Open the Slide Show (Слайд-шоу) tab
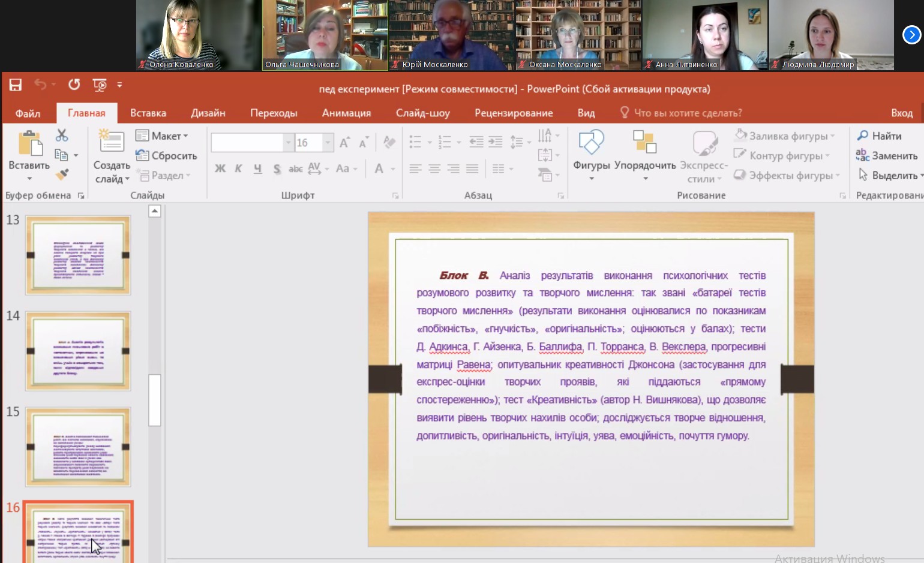924x563 pixels. point(422,113)
